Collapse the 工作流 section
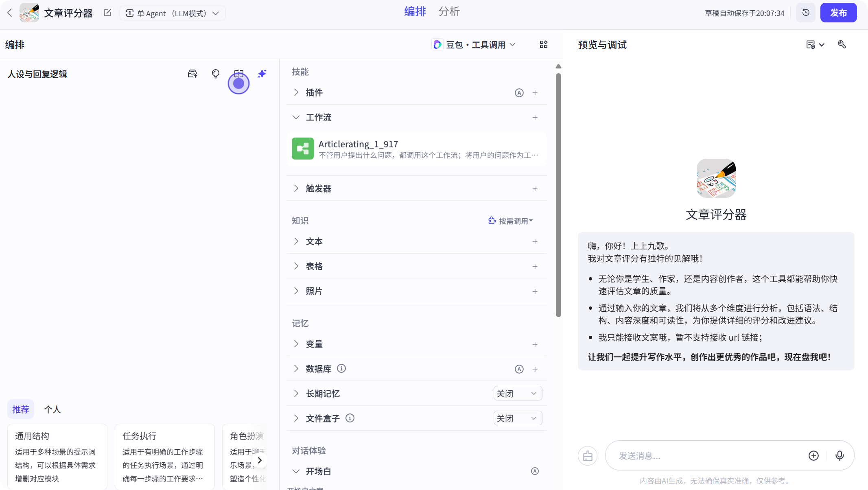This screenshot has height=490, width=868. click(x=296, y=117)
